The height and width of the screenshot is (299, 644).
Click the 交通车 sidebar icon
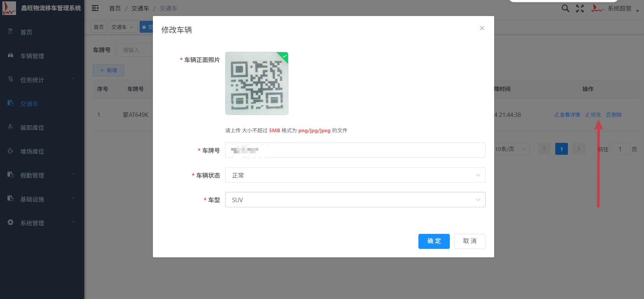[x=11, y=103]
